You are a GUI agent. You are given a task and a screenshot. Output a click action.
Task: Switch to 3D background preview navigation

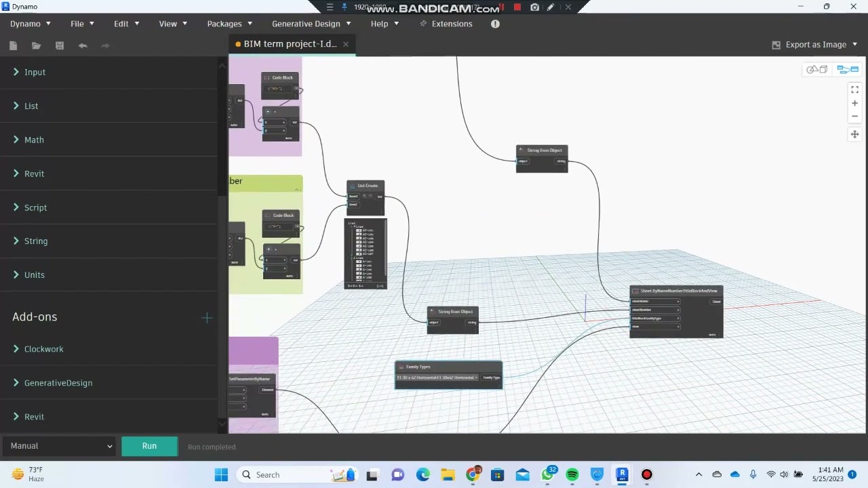(817, 69)
